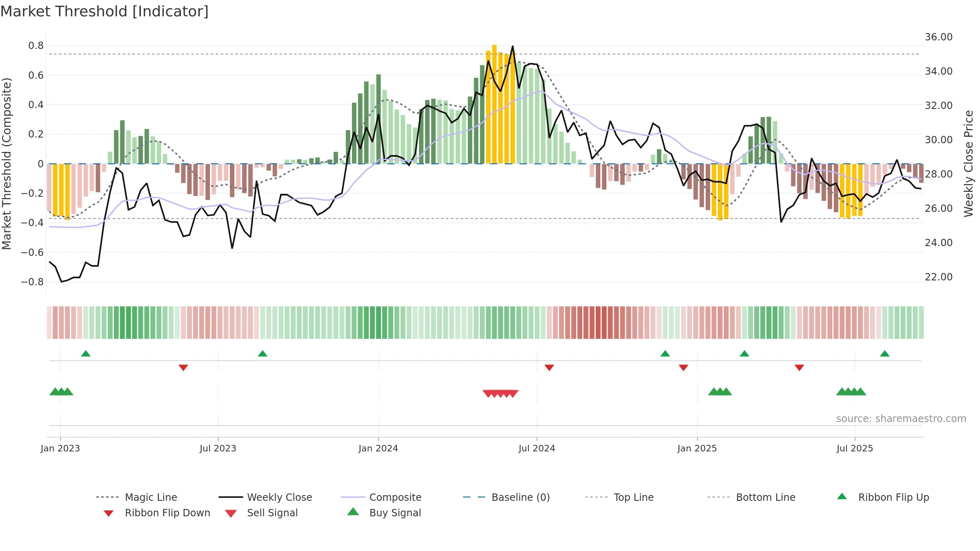Click the 30.00 right axis price label

[939, 140]
